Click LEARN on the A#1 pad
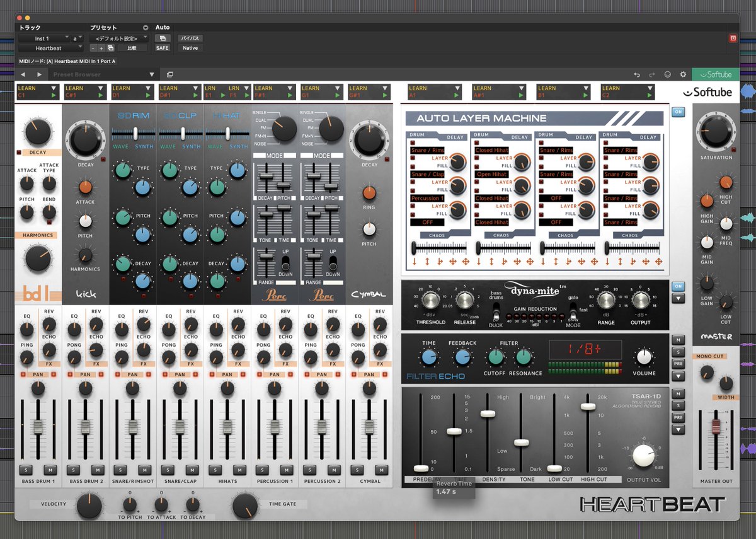This screenshot has height=539, width=756. (483, 88)
